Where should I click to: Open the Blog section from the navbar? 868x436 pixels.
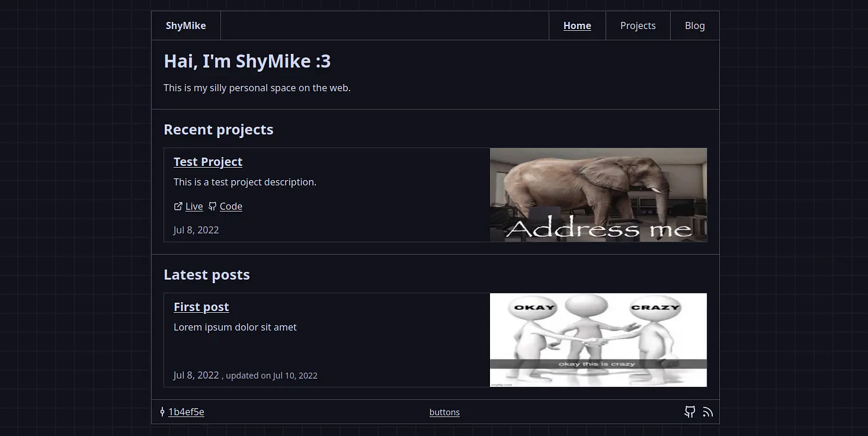coord(694,25)
